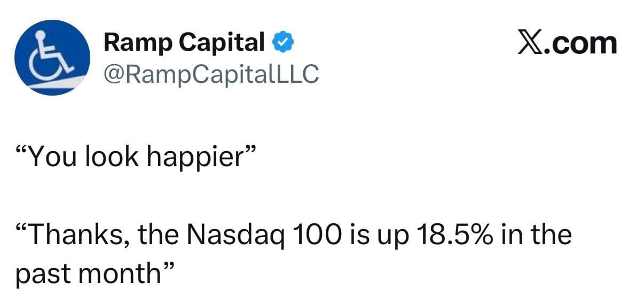Click the words "past month" in tweet
Screen dimensions: 644x305
88,274
